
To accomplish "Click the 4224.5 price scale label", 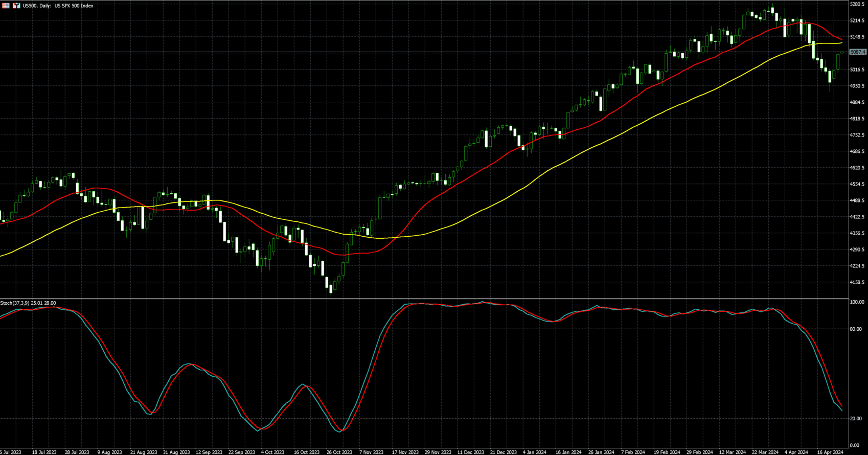I will click(x=857, y=266).
